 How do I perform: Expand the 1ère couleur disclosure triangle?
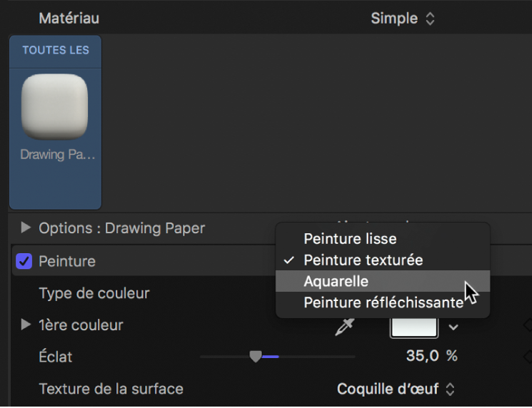pyautogui.click(x=26, y=325)
